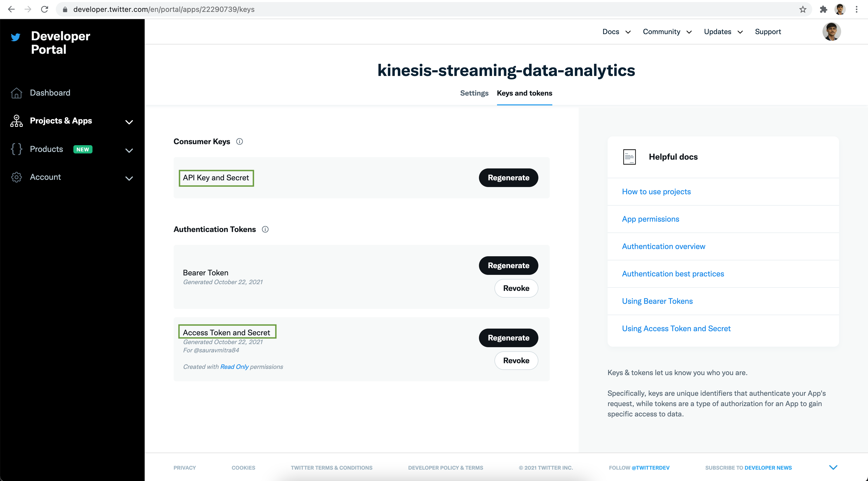The image size is (868, 481).
Task: Click the API Key and Secret label
Action: click(216, 178)
